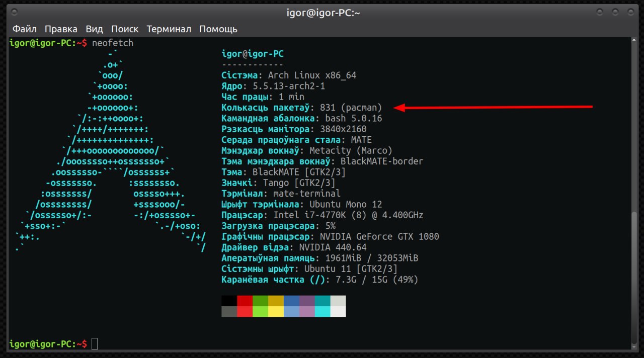Click the dark yellow color block
Viewport: 644px width, 358px height.
[276, 301]
